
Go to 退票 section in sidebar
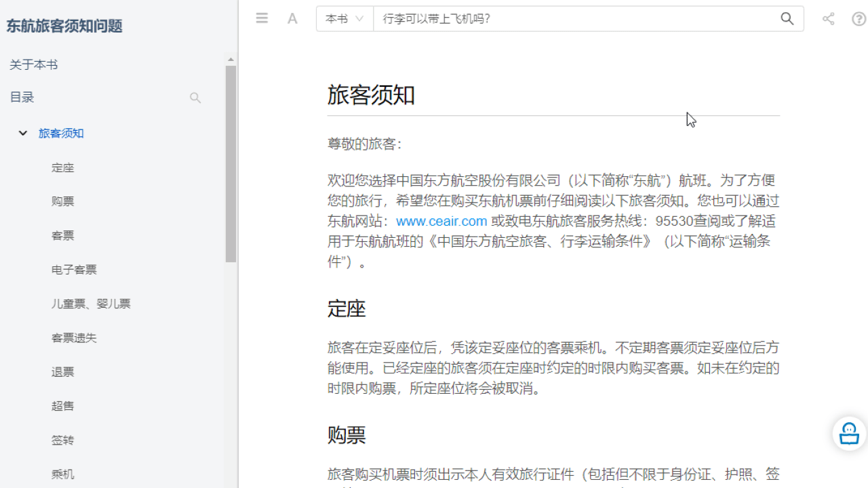pyautogui.click(x=62, y=371)
